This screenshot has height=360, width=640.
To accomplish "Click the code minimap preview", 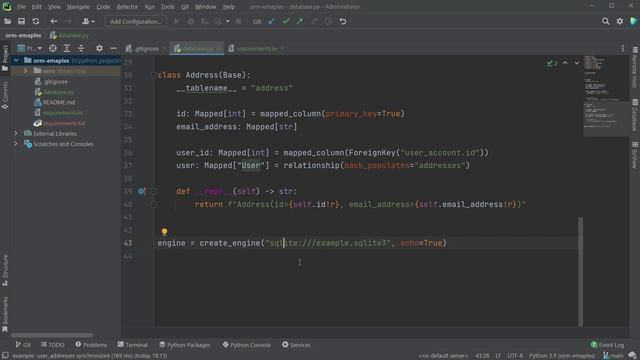I will pos(606,95).
